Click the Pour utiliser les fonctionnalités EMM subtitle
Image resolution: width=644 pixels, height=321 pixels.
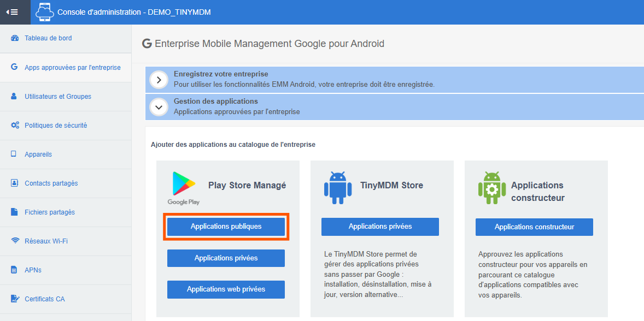[x=304, y=85]
